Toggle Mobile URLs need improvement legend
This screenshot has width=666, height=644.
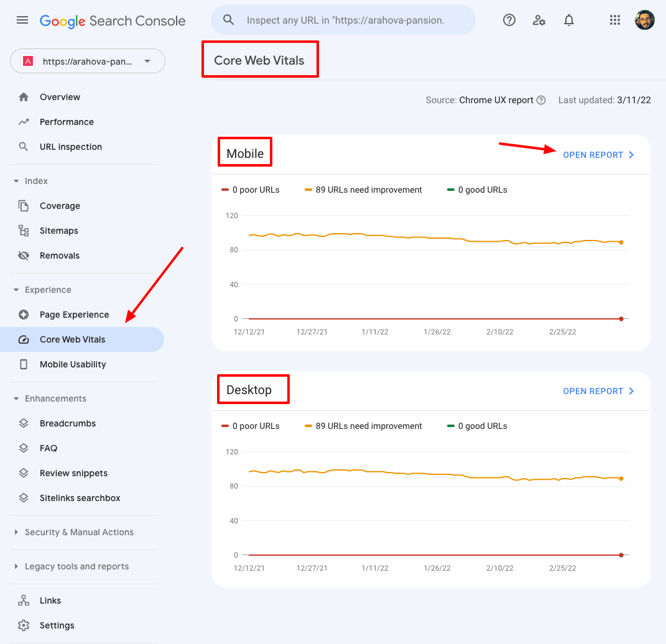pyautogui.click(x=364, y=190)
